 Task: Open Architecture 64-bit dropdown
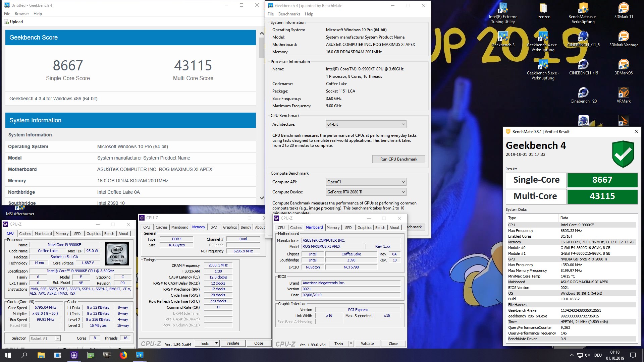pos(366,124)
